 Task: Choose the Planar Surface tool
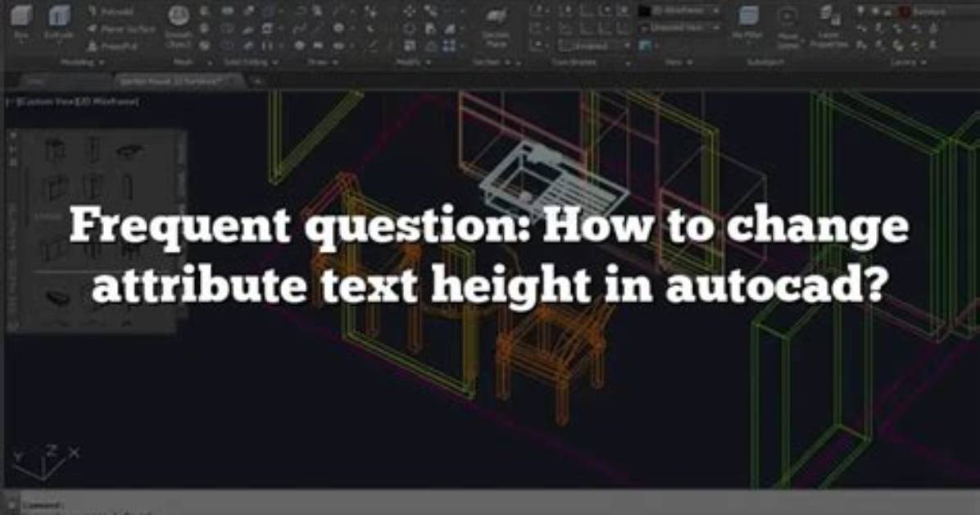(x=121, y=29)
